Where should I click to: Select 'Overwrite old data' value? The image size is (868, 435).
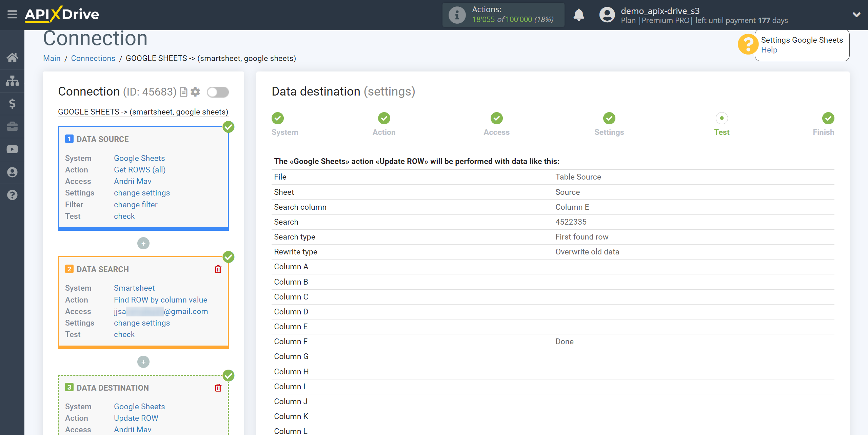587,252
